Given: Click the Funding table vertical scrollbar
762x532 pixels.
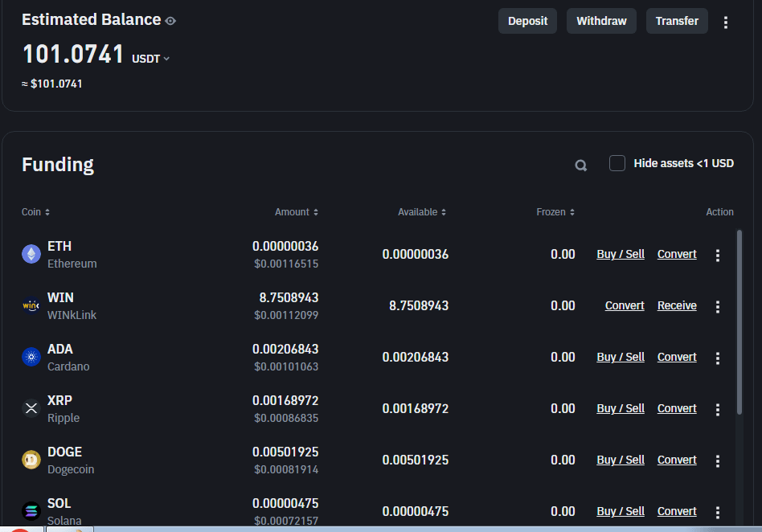Looking at the screenshot, I should (x=739, y=322).
